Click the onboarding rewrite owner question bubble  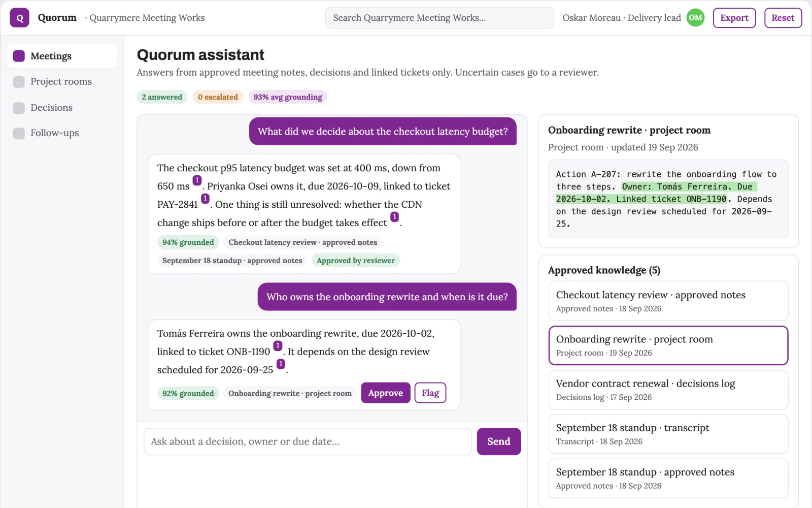(x=387, y=297)
